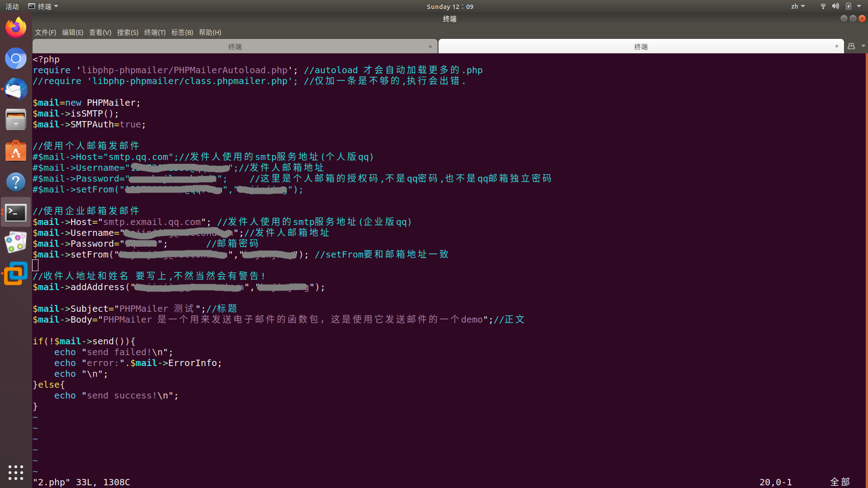
Task: Open a new terminal tab with the plus icon
Action: 852,46
